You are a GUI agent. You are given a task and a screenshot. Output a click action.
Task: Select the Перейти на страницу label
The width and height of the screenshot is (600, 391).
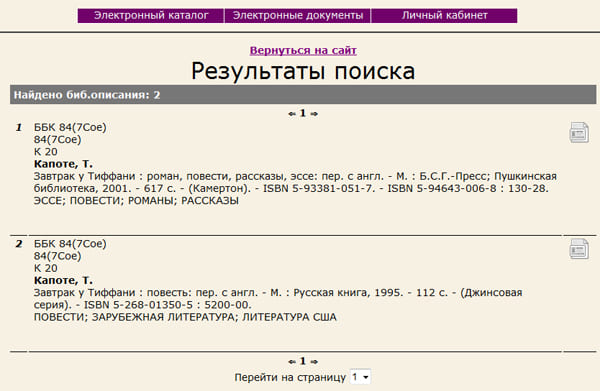pos(290,378)
